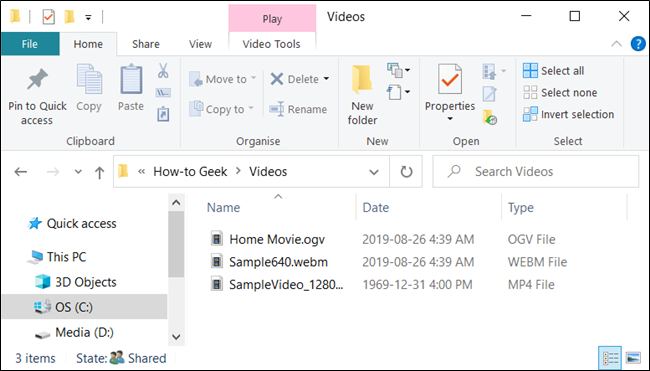Viewport: 650px width, 371px height.
Task: Click Properties icon in Quick Access Toolbar
Action: 49,17
